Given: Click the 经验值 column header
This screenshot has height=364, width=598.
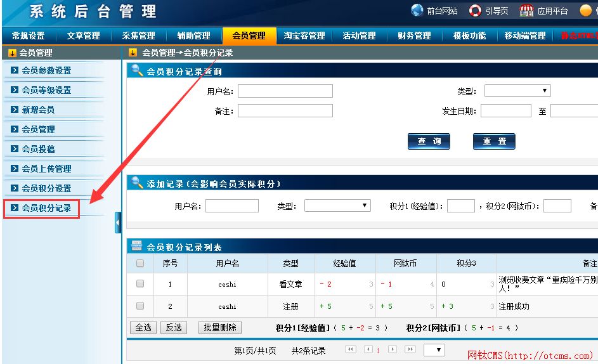Looking at the screenshot, I should coord(345,263).
